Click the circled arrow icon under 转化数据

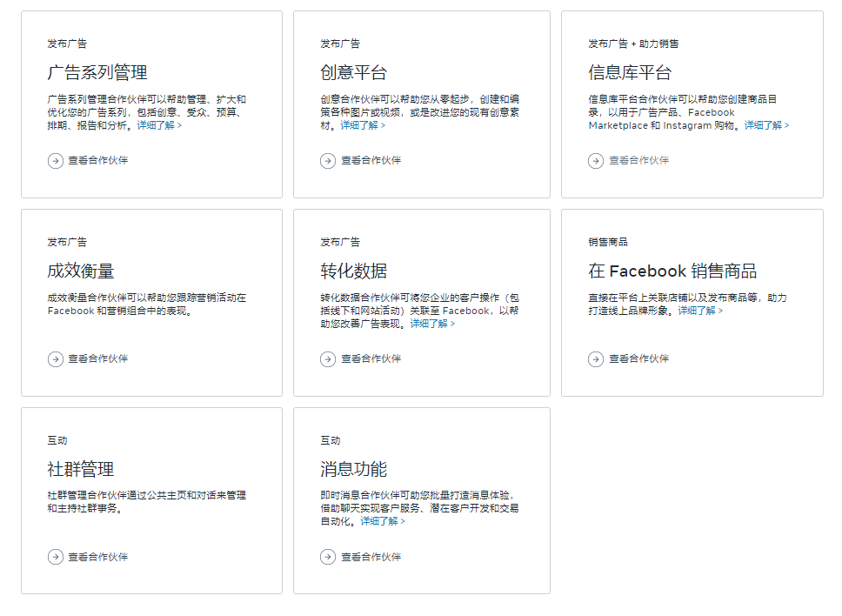coord(328,358)
